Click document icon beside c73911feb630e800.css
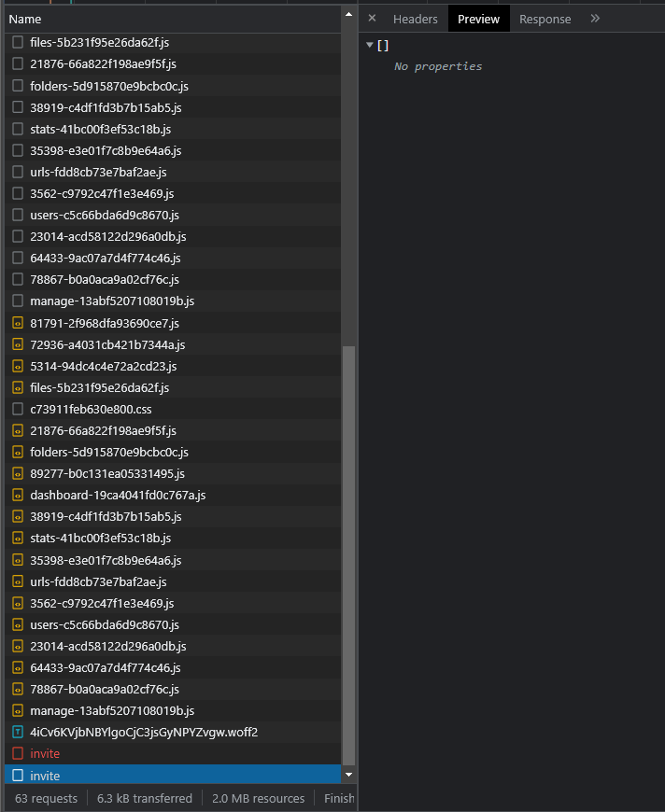This screenshot has width=665, height=812. point(18,409)
